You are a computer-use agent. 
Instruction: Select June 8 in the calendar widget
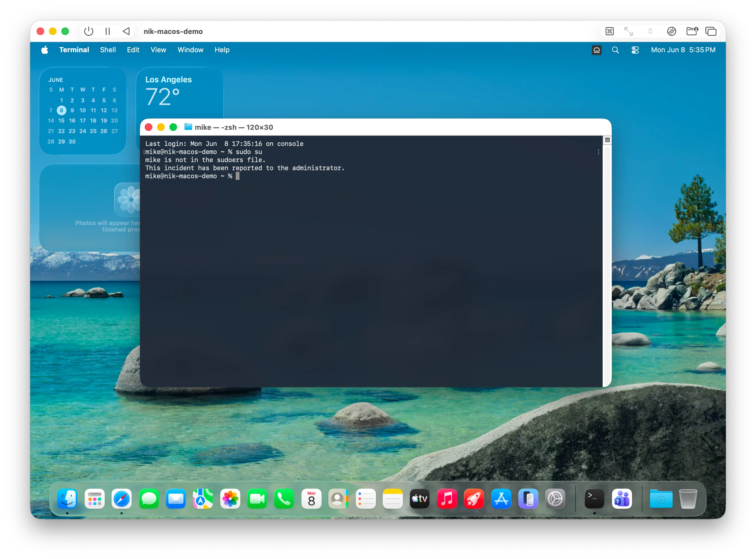[62, 110]
